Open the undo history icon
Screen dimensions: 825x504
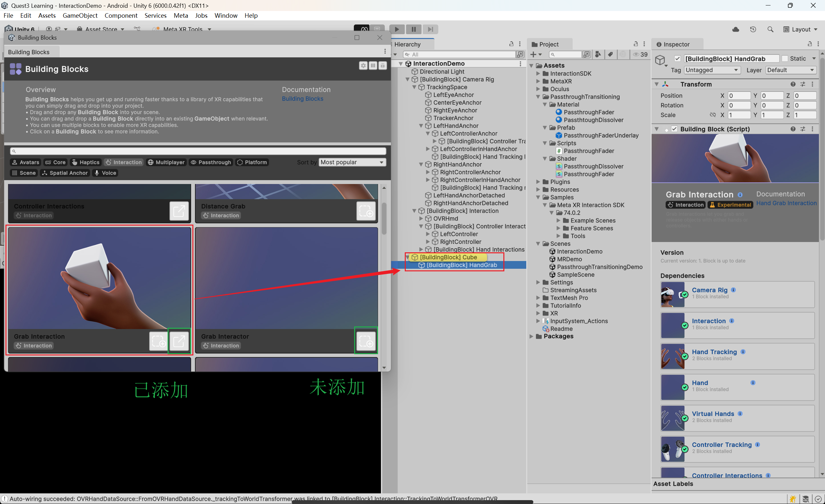(x=753, y=29)
